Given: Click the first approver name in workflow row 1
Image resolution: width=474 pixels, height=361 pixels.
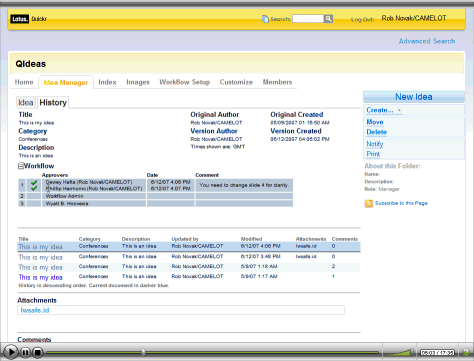Looking at the screenshot, I should tap(89, 182).
